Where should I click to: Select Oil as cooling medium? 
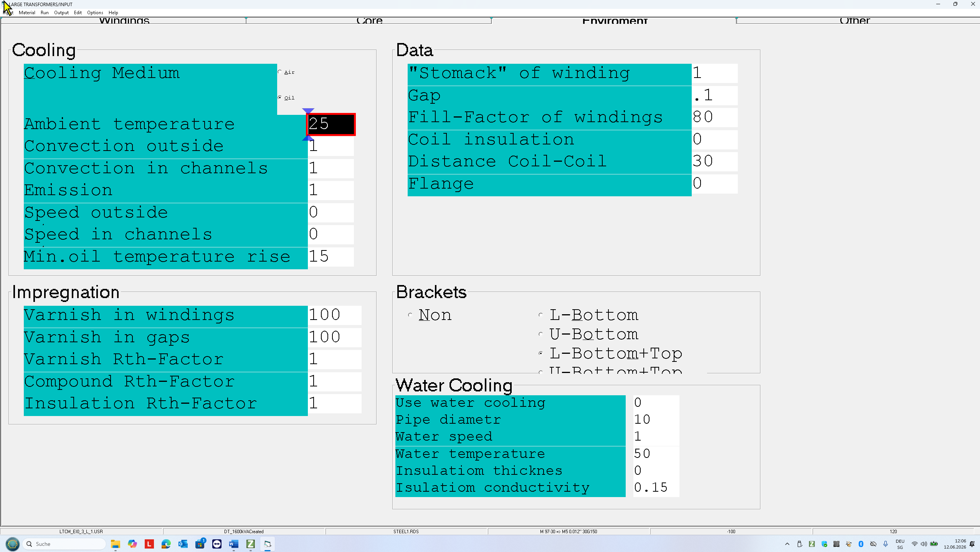[x=286, y=98]
